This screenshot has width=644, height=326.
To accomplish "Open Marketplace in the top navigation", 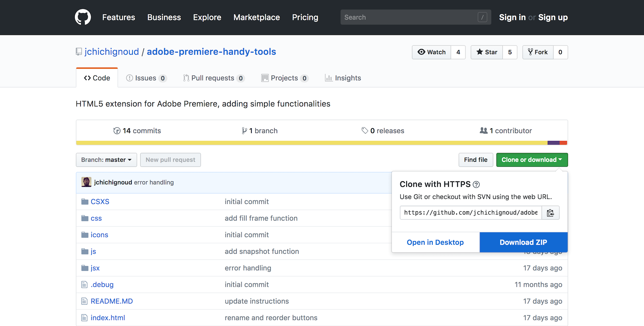I will (257, 17).
